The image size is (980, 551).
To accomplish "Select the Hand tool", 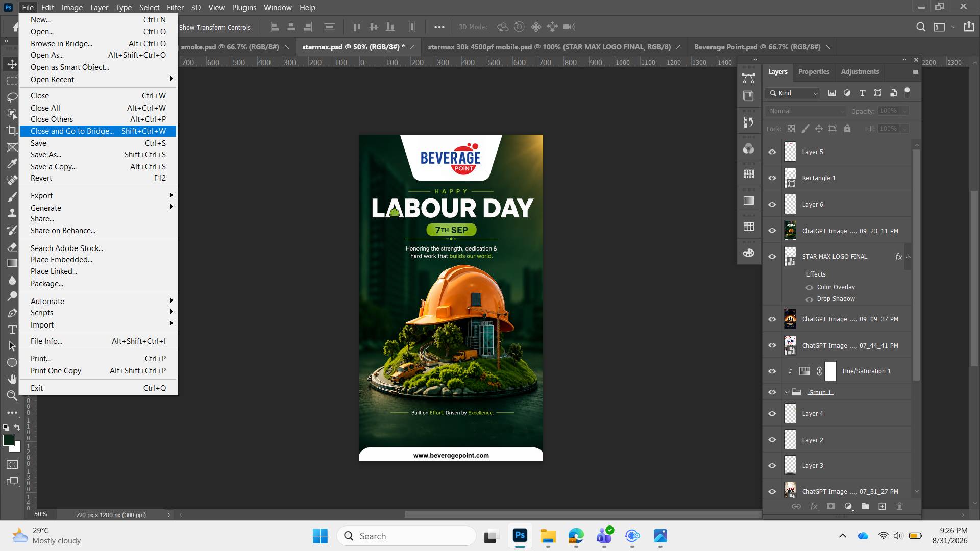I will point(12,379).
